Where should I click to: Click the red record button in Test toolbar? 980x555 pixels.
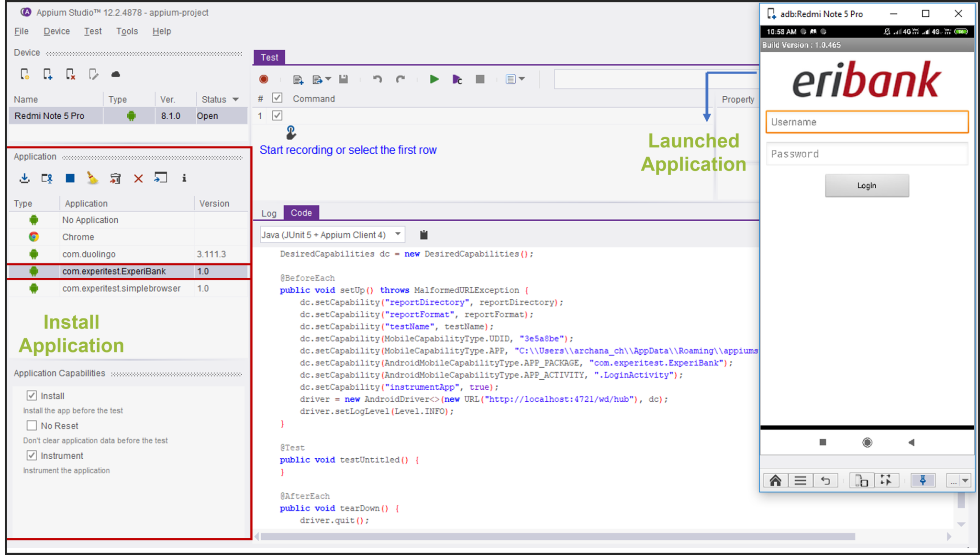(x=264, y=79)
